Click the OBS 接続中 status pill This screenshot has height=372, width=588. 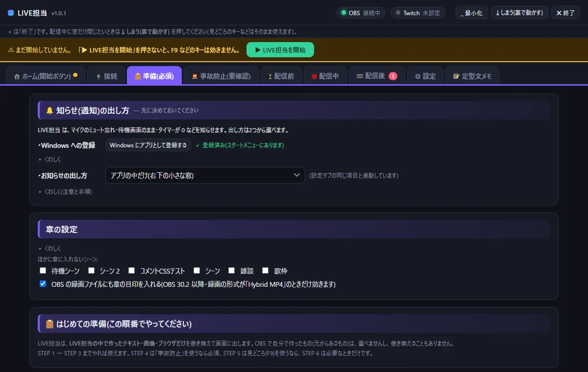[x=361, y=13]
